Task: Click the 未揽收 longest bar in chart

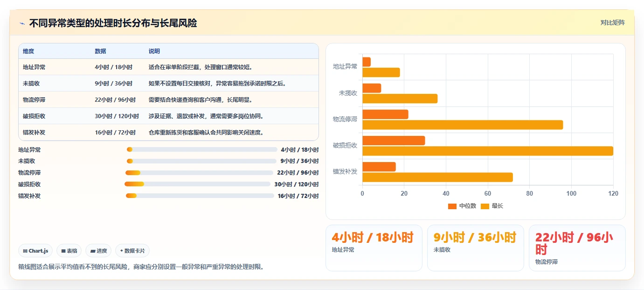Action: pyautogui.click(x=400, y=99)
